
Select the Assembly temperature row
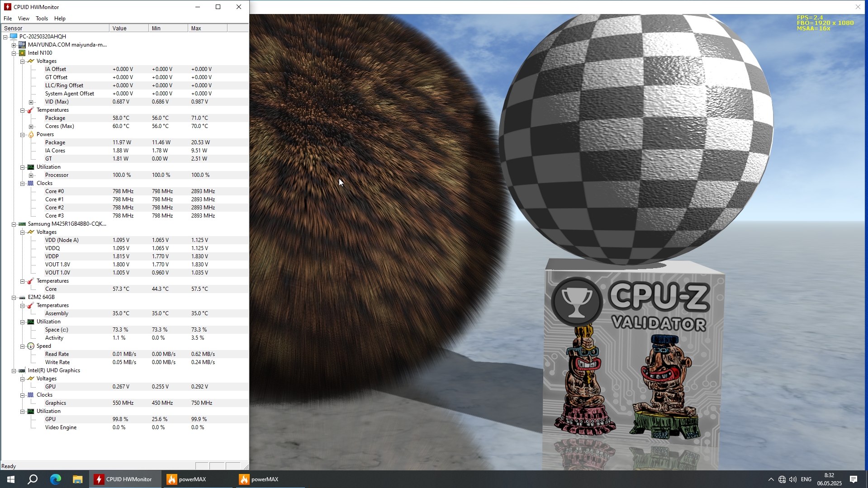tap(124, 313)
